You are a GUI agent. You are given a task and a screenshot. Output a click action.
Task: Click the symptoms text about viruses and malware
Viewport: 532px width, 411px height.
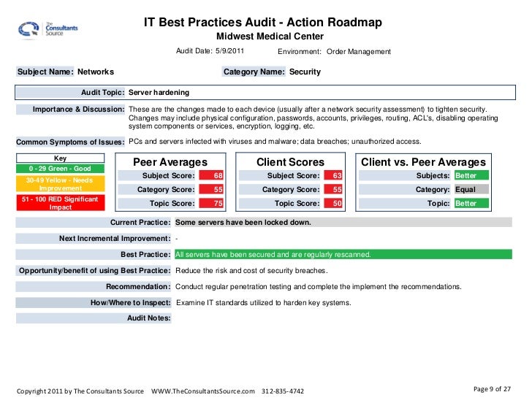pos(275,142)
